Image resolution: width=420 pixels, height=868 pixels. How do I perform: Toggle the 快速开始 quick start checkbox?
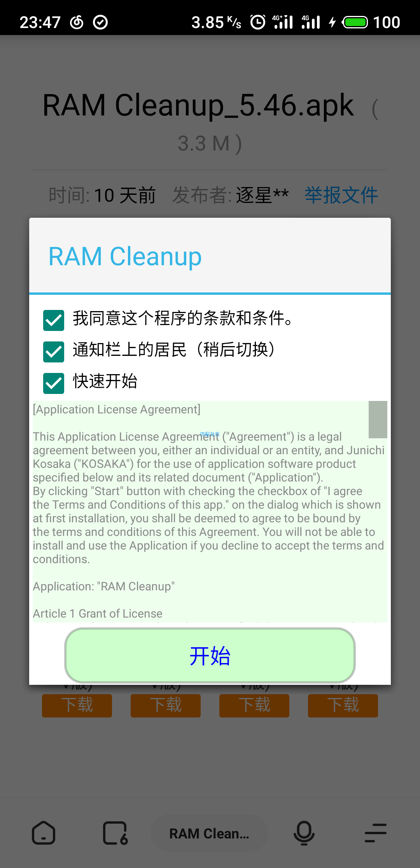(x=54, y=383)
